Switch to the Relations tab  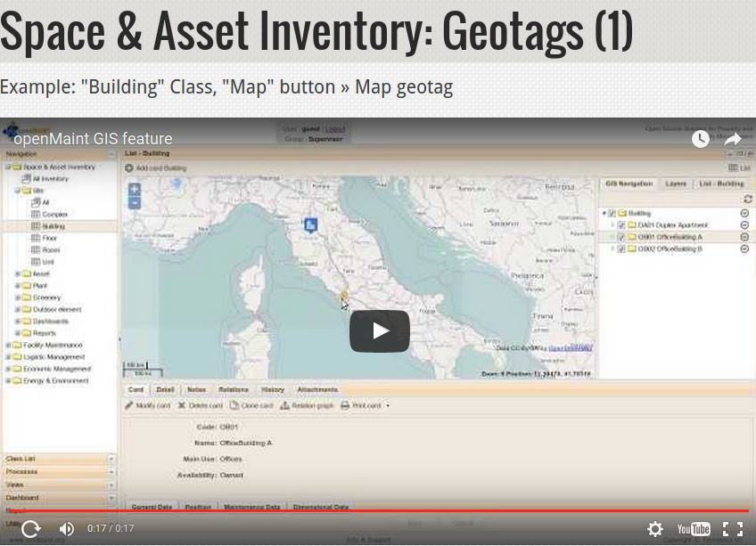pyautogui.click(x=234, y=389)
